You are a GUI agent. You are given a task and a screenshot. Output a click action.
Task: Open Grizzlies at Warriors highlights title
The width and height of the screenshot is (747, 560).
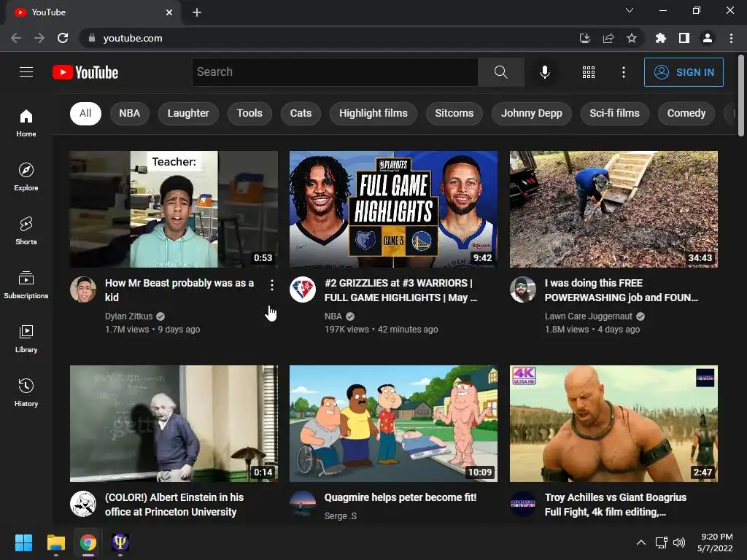click(x=400, y=290)
